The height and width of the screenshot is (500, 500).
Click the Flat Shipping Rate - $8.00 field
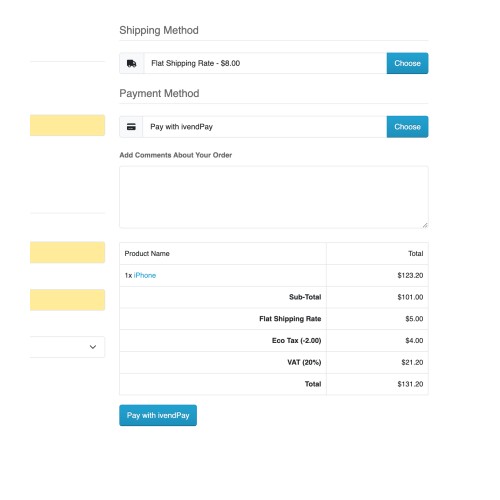265,63
